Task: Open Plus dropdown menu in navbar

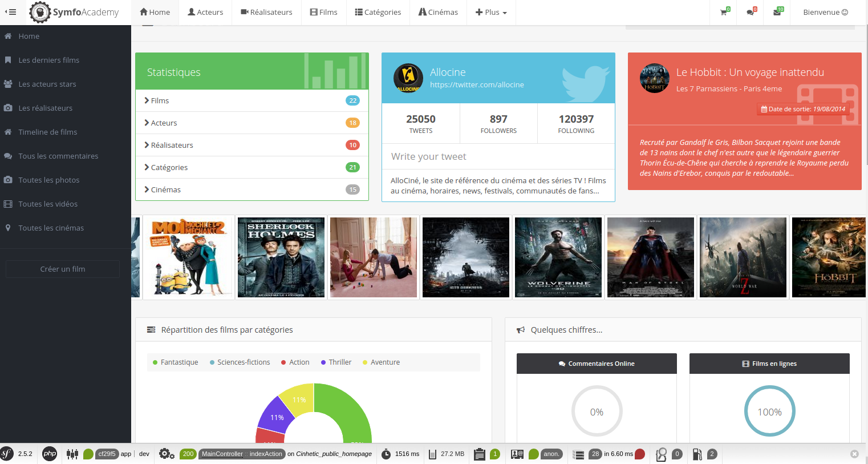Action: click(491, 12)
